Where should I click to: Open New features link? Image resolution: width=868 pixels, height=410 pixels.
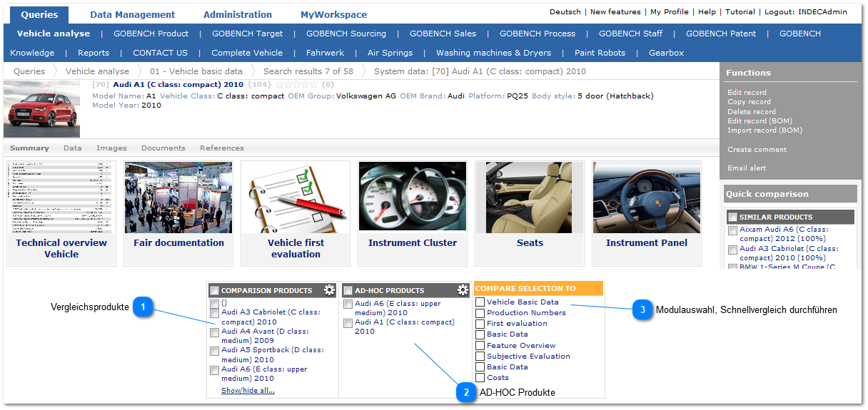(615, 12)
